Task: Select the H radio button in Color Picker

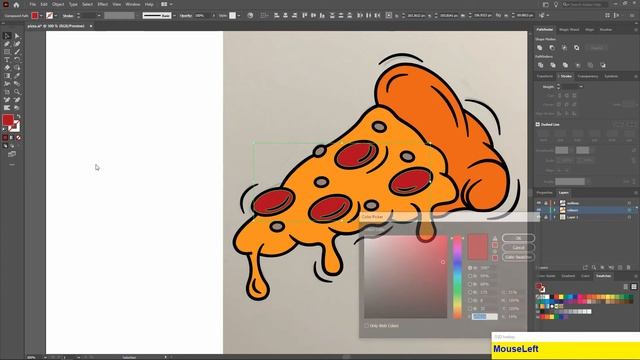Action: coord(470,268)
